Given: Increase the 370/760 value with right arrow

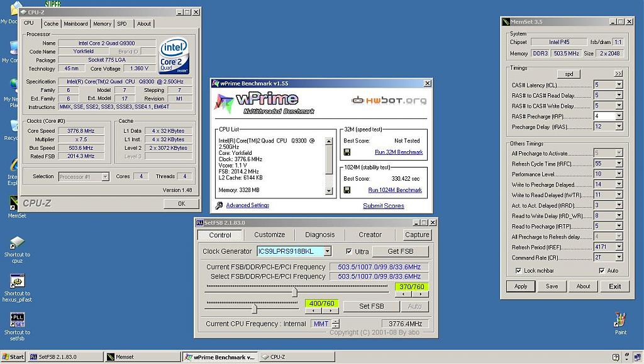Looking at the screenshot, I should [x=420, y=294].
